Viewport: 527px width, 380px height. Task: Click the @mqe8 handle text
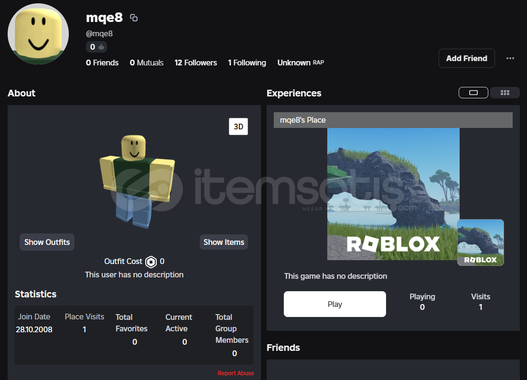[x=99, y=34]
